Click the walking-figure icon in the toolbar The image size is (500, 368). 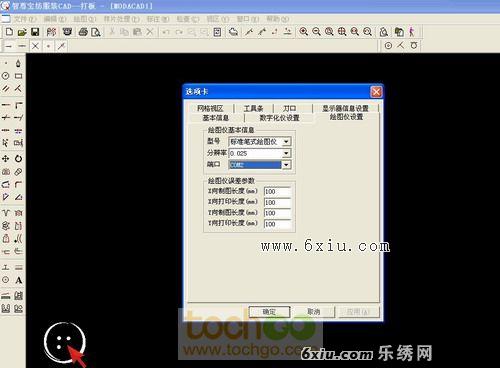point(412,32)
